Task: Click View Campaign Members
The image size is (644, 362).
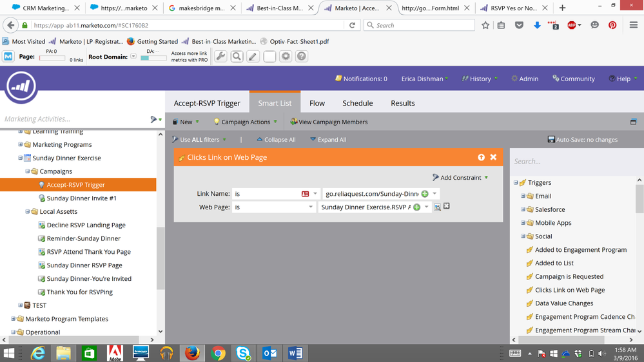Action: pyautogui.click(x=329, y=122)
